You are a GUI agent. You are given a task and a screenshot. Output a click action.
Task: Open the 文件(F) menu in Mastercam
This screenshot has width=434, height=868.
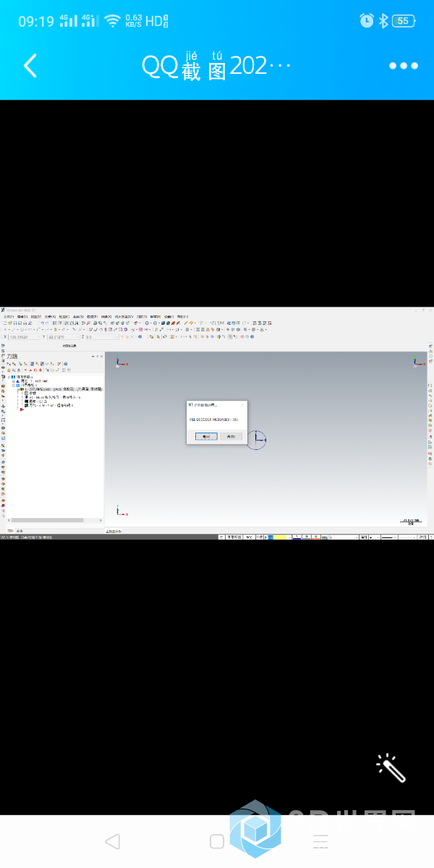point(9,316)
